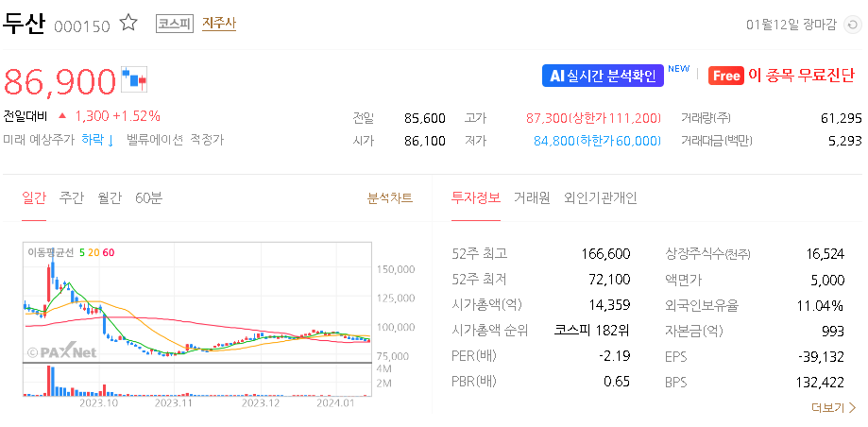Click AI 실시간 분석확인 button

click(x=603, y=76)
